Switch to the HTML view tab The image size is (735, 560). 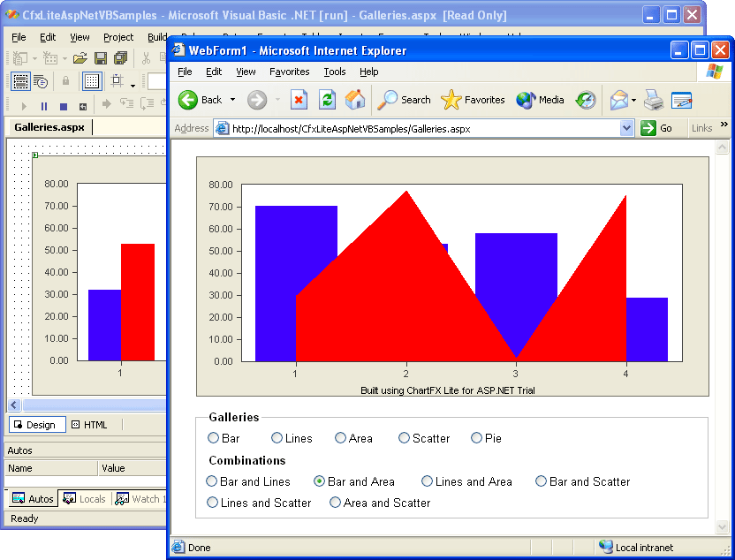coord(88,425)
